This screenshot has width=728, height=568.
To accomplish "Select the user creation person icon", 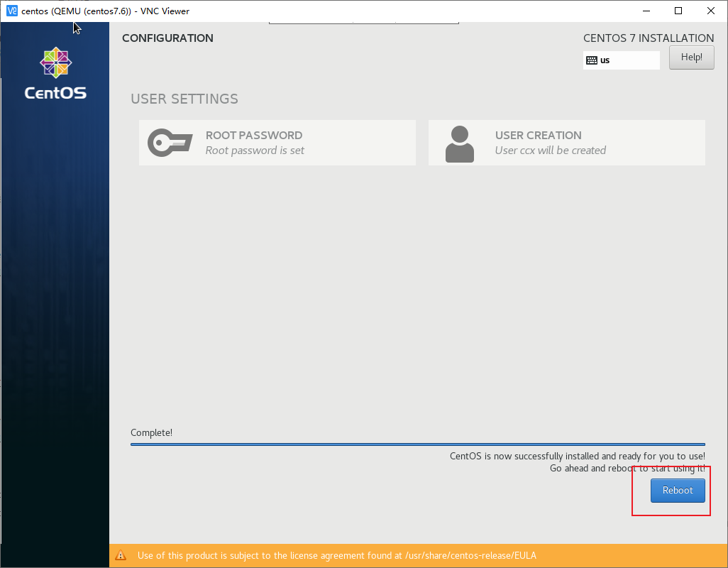I will (x=460, y=144).
